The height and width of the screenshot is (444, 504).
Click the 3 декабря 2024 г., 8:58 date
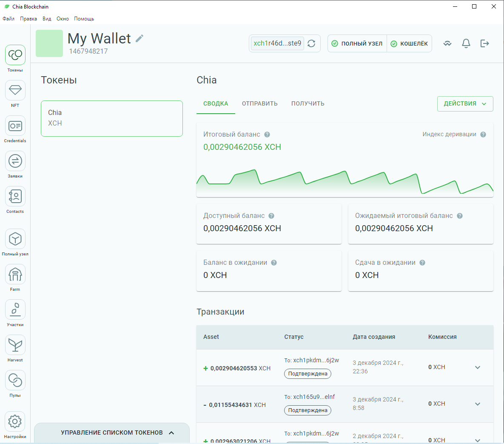coord(378,404)
